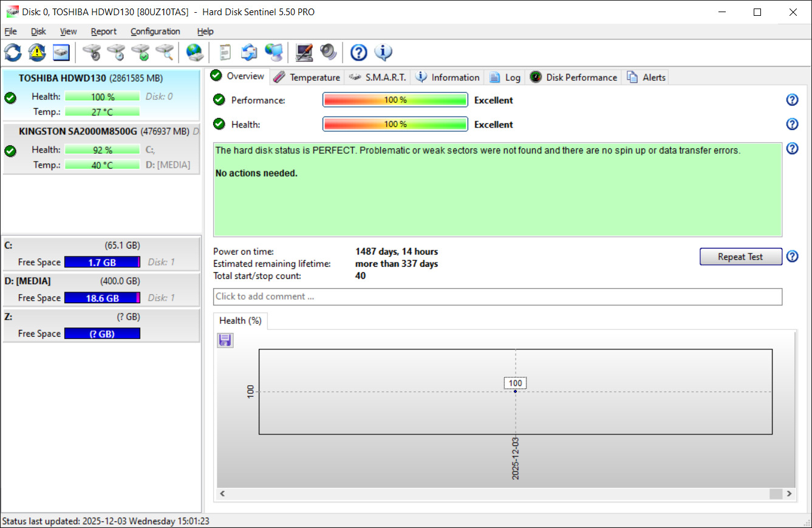812x528 pixels.
Task: Select the C: drive partition entry
Action: [101, 253]
